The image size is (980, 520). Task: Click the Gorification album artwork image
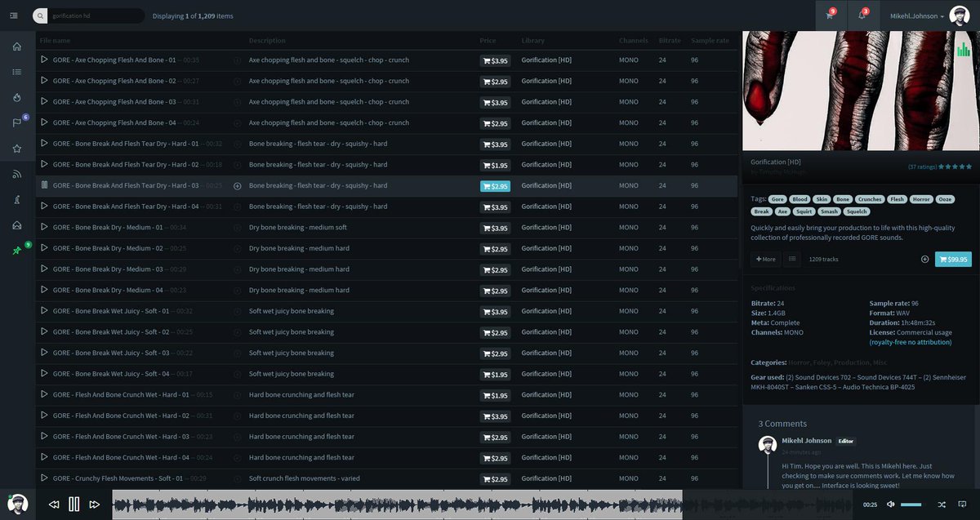pyautogui.click(x=861, y=91)
